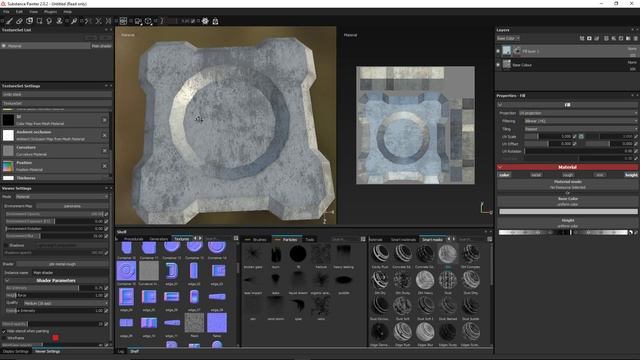Add a fill layer icon in Layers

(x=613, y=38)
